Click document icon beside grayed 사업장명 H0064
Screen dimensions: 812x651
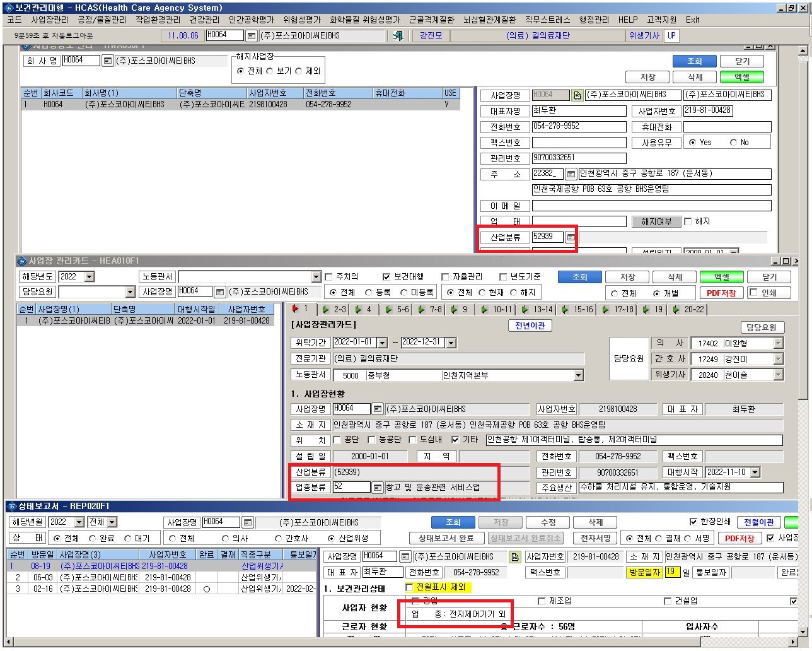(577, 95)
